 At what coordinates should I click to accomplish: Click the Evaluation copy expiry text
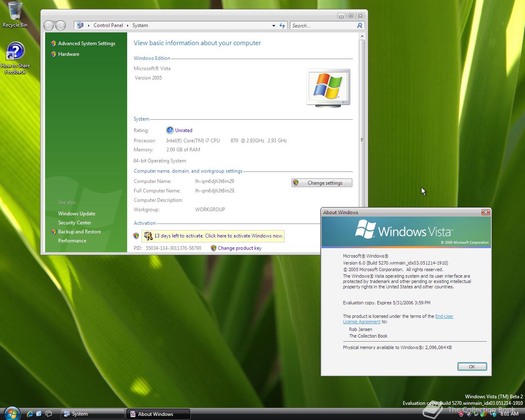(x=387, y=303)
